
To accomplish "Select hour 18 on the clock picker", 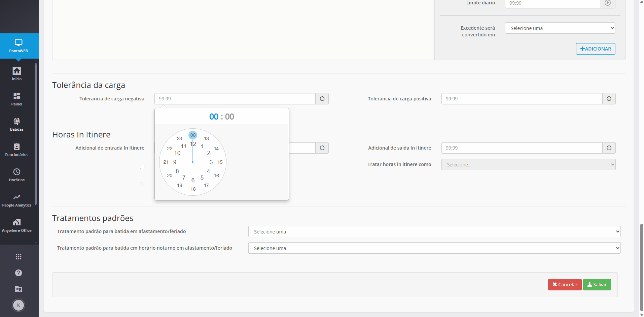I will tap(193, 189).
